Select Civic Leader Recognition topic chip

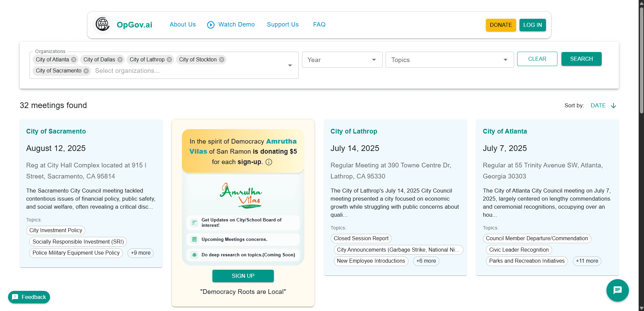click(519, 250)
